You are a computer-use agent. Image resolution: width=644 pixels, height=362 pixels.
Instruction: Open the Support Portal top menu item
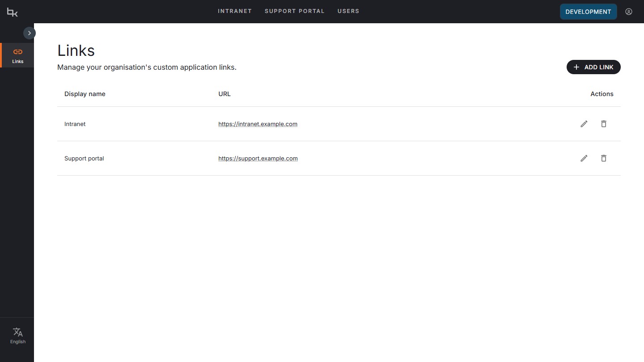(295, 11)
